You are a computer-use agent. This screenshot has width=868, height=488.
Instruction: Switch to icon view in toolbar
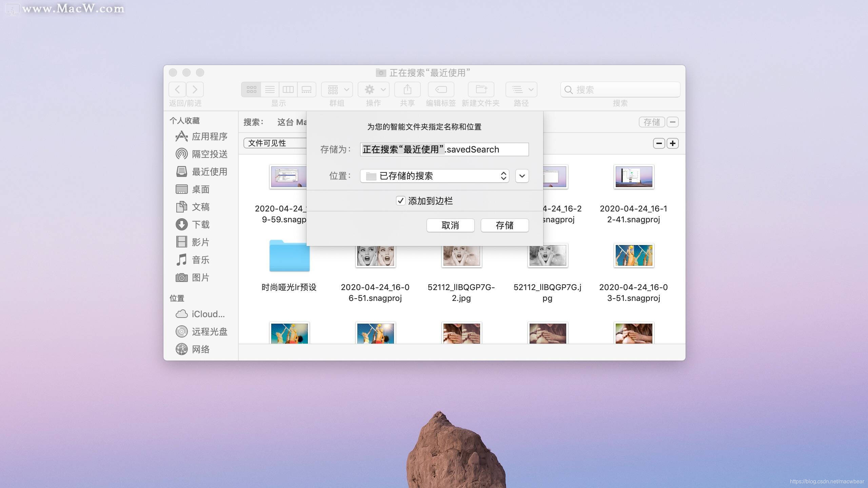coord(251,89)
